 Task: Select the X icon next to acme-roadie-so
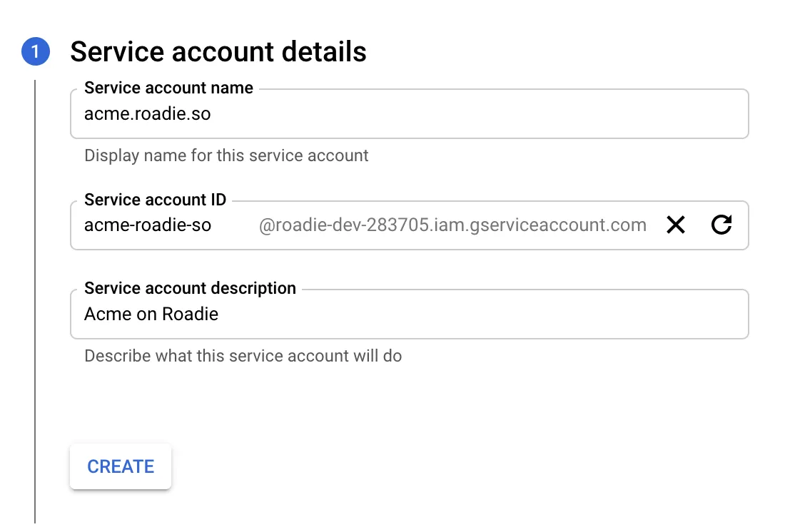pyautogui.click(x=675, y=225)
